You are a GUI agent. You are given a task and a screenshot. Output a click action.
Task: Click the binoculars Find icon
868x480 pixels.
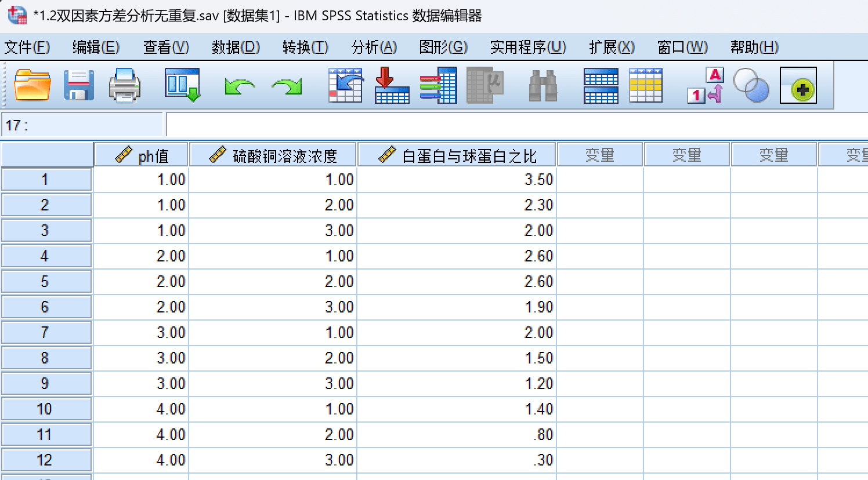tap(543, 85)
